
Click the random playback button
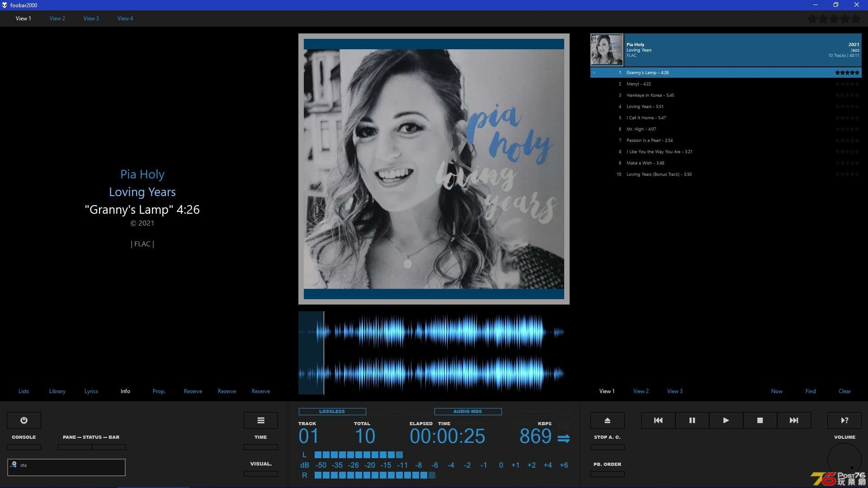tap(844, 420)
